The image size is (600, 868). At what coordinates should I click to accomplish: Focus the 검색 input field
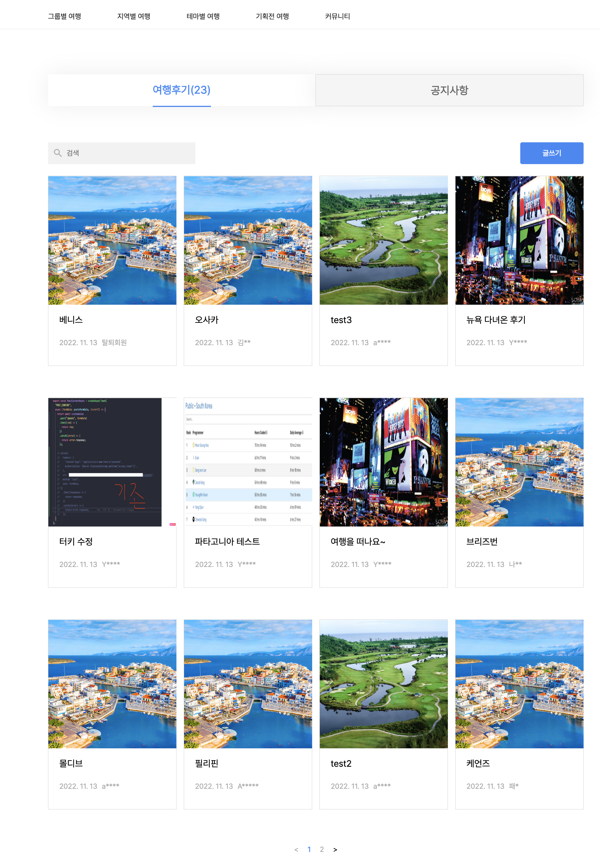coord(128,153)
